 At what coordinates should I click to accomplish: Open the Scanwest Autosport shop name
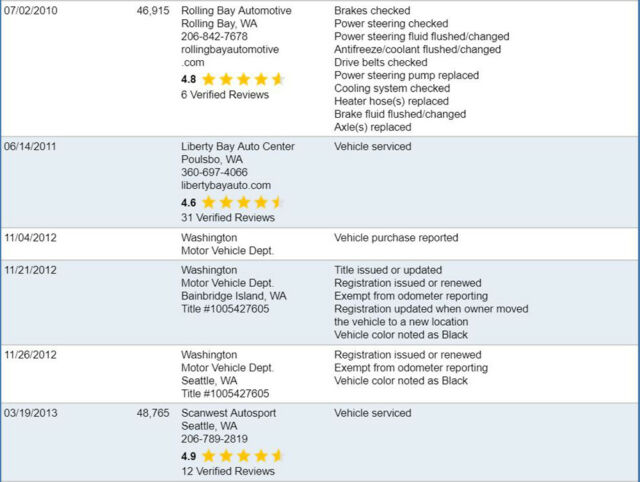pos(229,413)
